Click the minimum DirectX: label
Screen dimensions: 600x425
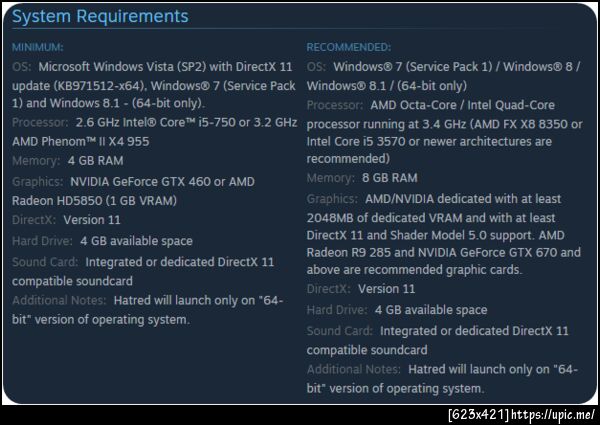34,220
